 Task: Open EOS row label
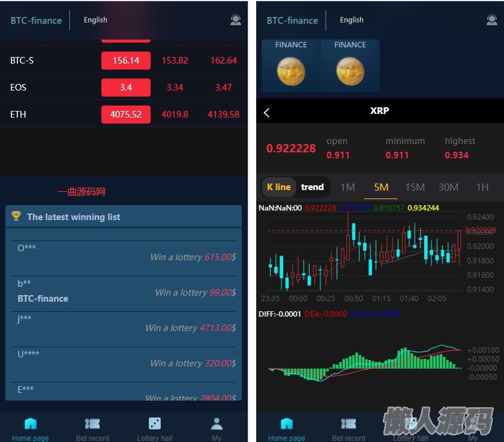click(19, 88)
